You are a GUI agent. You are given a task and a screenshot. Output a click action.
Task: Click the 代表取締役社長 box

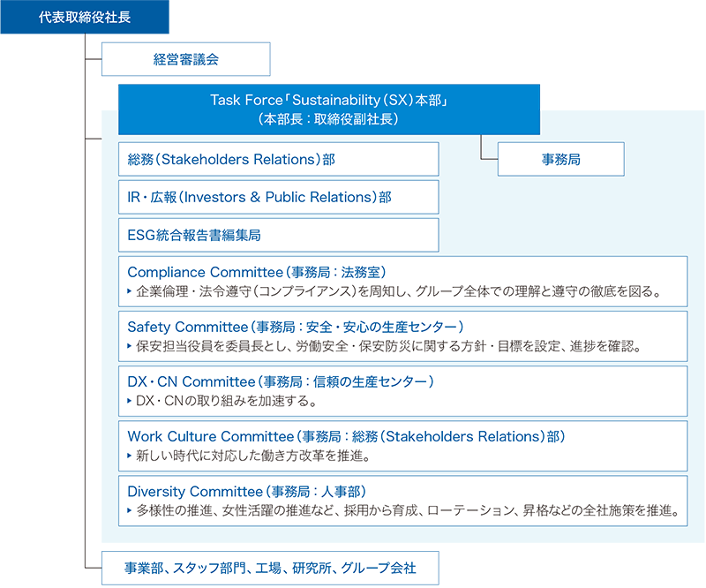point(85,17)
